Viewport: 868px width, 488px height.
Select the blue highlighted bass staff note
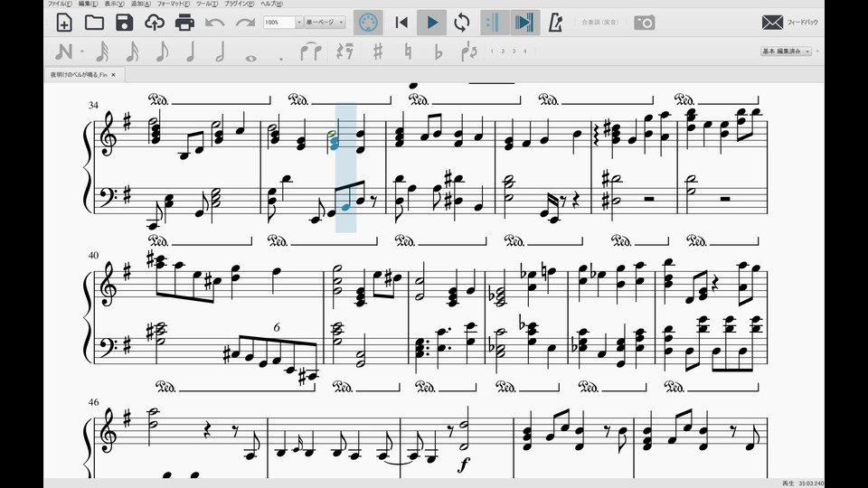click(346, 206)
